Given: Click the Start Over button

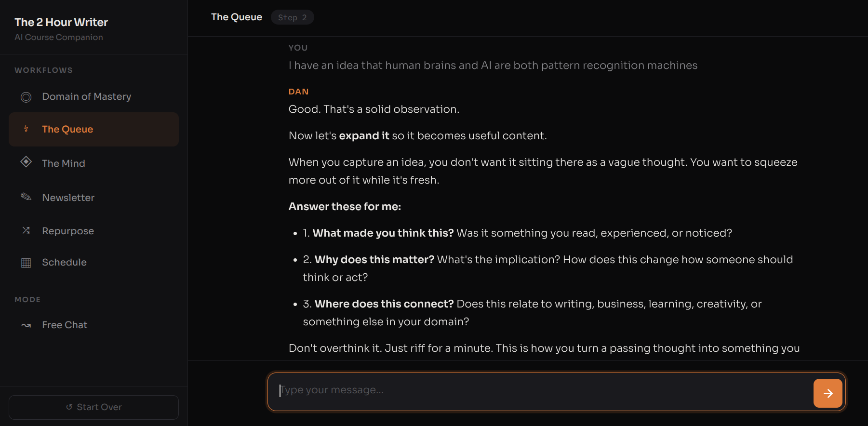Looking at the screenshot, I should (x=93, y=407).
